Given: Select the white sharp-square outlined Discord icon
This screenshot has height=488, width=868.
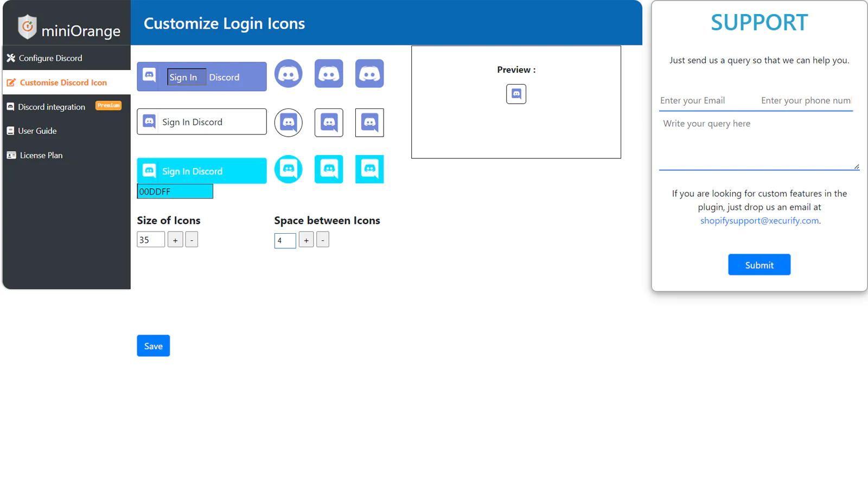Looking at the screenshot, I should (x=369, y=123).
